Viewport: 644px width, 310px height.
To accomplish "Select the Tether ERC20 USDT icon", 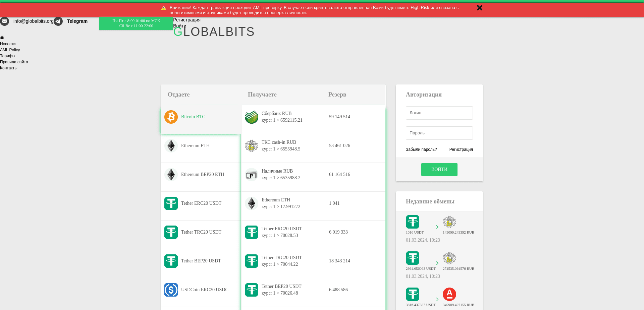I will click(x=171, y=203).
